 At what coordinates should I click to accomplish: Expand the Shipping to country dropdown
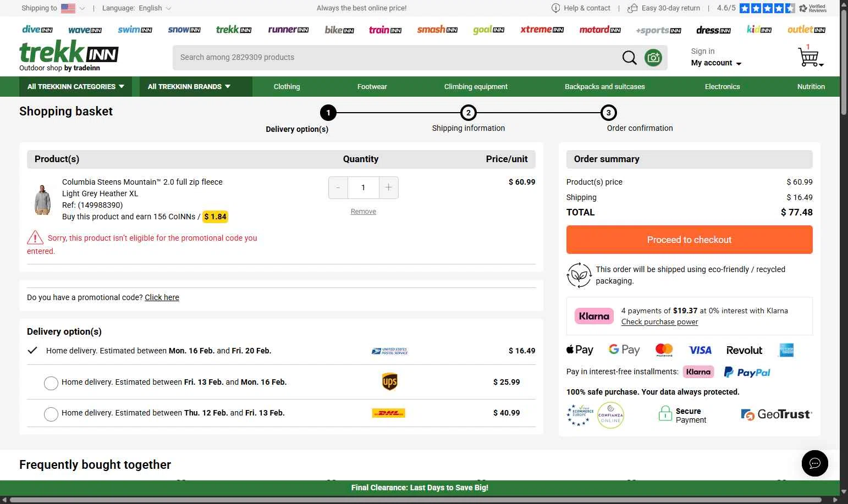click(82, 8)
